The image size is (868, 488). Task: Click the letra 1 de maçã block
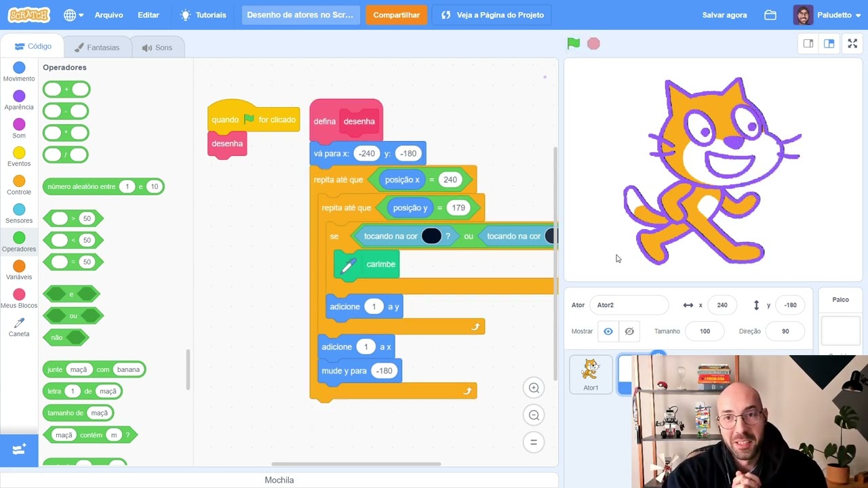pos(83,391)
